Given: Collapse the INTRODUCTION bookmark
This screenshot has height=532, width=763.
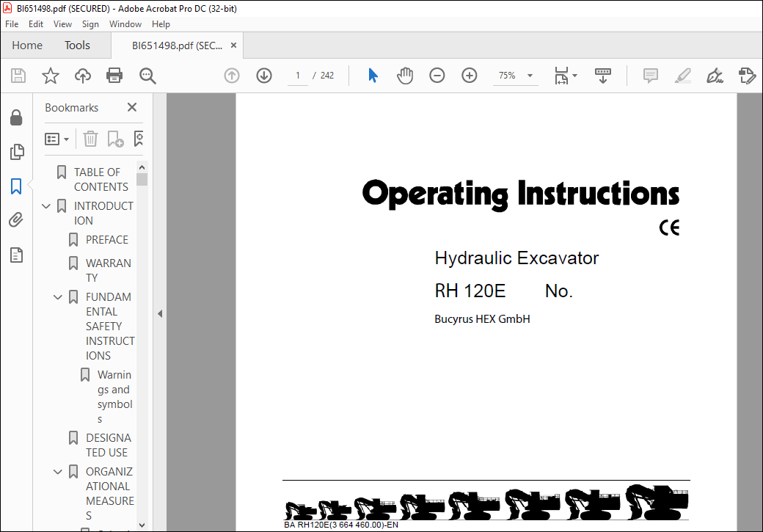Looking at the screenshot, I should tap(46, 206).
